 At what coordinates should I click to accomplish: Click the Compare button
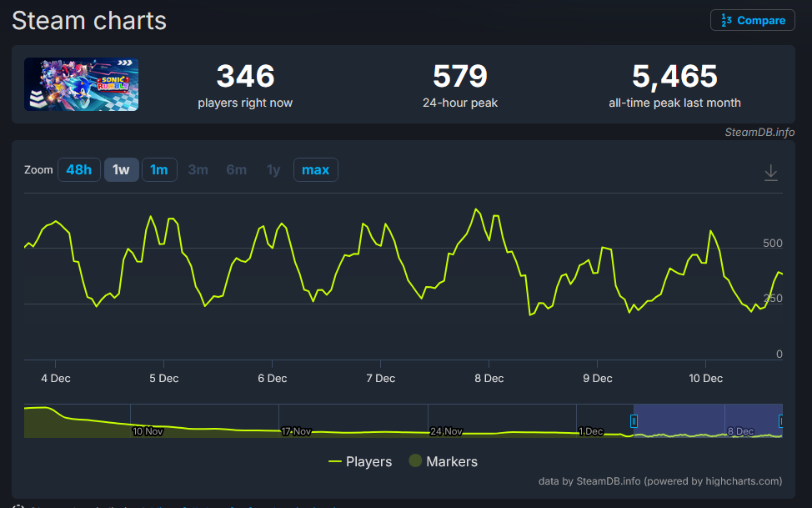[x=752, y=20]
